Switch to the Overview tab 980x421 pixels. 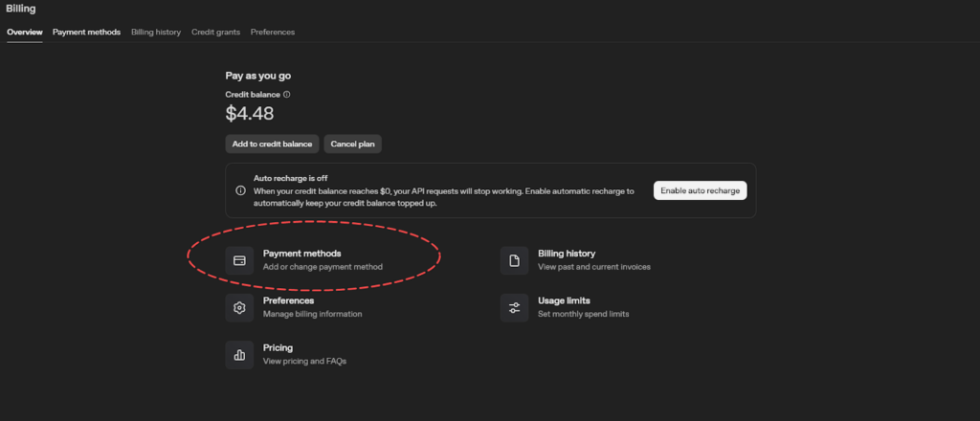point(24,33)
